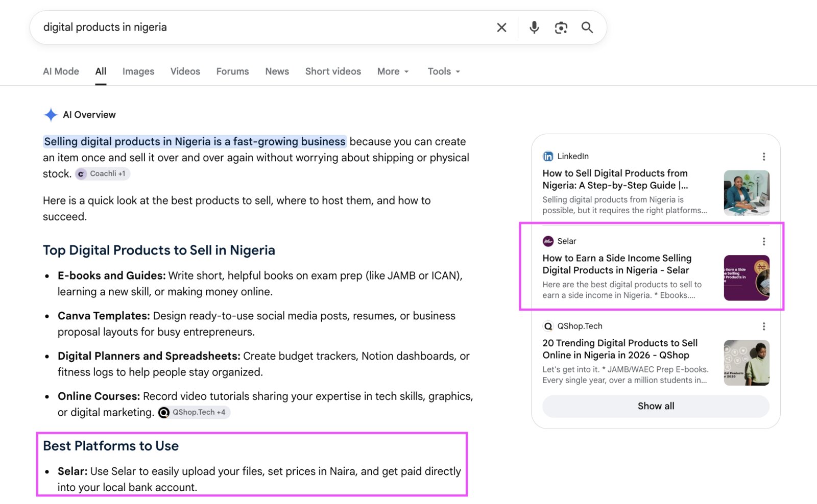The height and width of the screenshot is (504, 817).
Task: Start voice search with the microphone icon
Action: [534, 28]
